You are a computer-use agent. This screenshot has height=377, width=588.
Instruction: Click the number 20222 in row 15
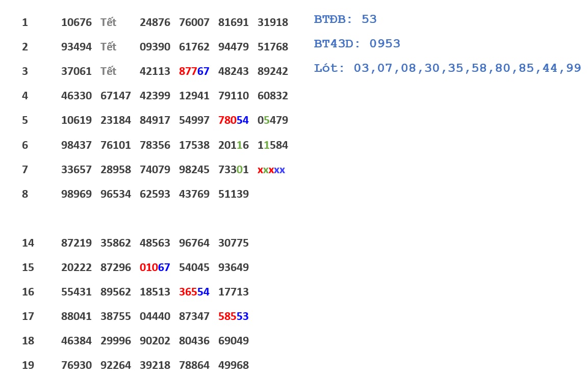(x=76, y=267)
